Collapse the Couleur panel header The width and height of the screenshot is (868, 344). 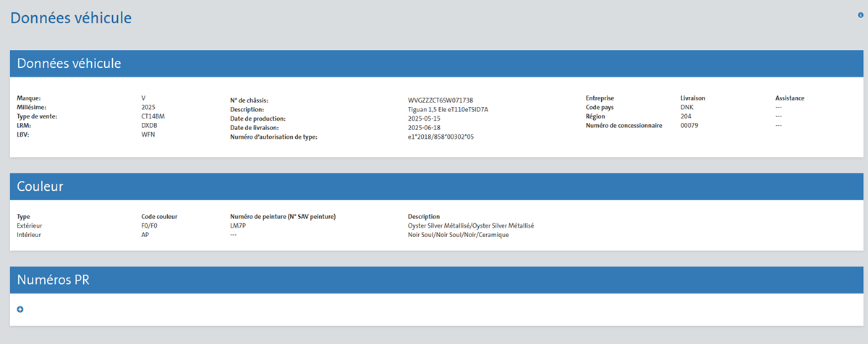coord(434,186)
